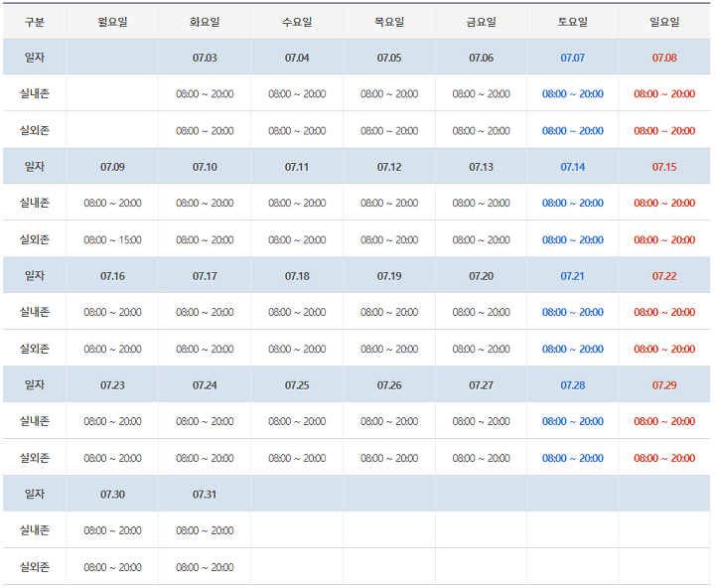Image resolution: width=715 pixels, height=588 pixels.
Task: Click 실내존 hours for Thursday 07.26
Action: pyautogui.click(x=389, y=421)
